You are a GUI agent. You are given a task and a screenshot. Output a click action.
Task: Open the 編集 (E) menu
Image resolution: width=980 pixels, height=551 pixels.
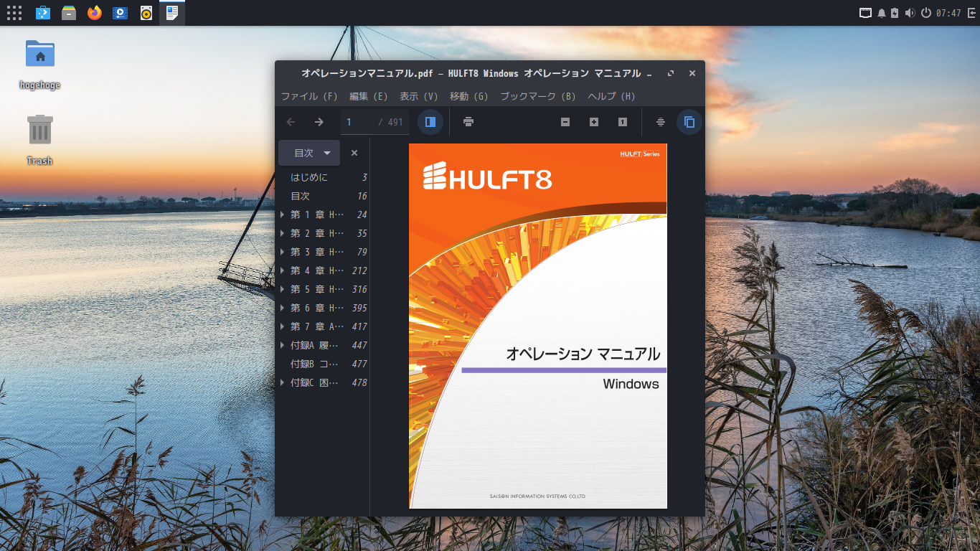pyautogui.click(x=369, y=96)
